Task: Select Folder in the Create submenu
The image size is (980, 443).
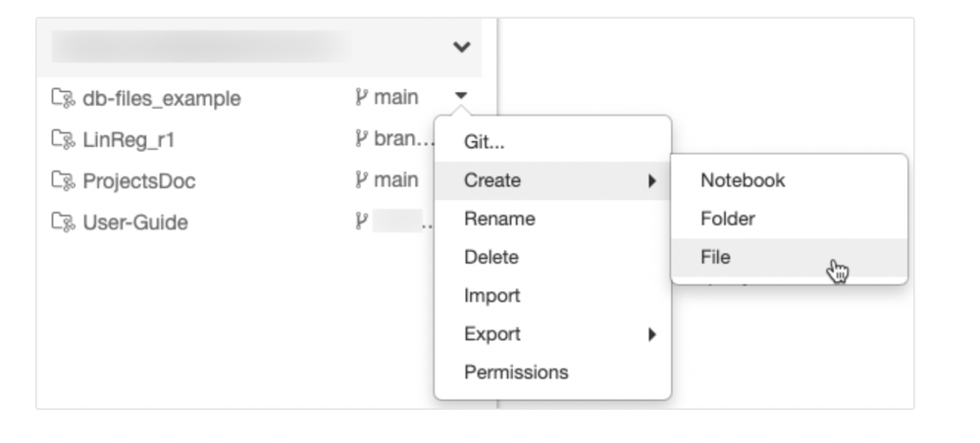Action: (728, 219)
